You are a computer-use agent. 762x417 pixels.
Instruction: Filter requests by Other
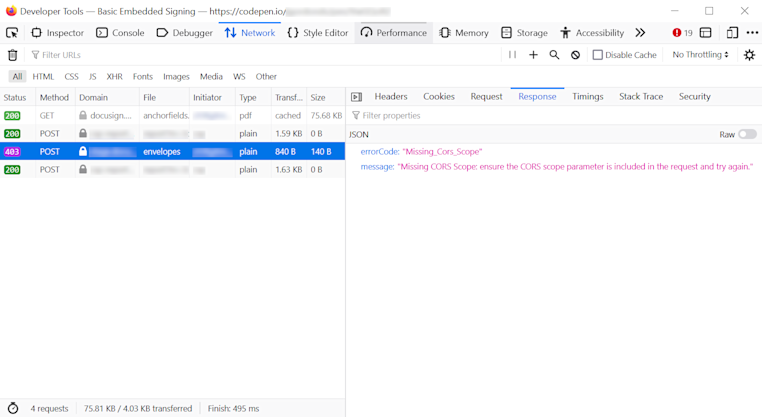point(266,76)
